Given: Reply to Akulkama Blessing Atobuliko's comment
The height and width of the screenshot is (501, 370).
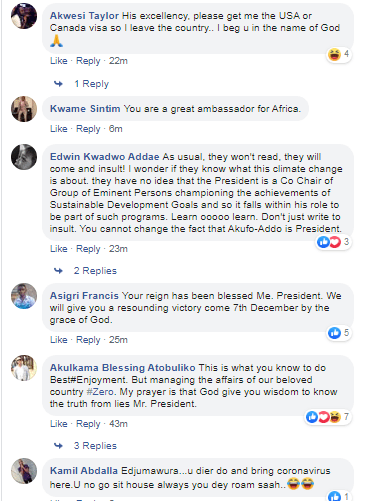Looking at the screenshot, I should (88, 424).
